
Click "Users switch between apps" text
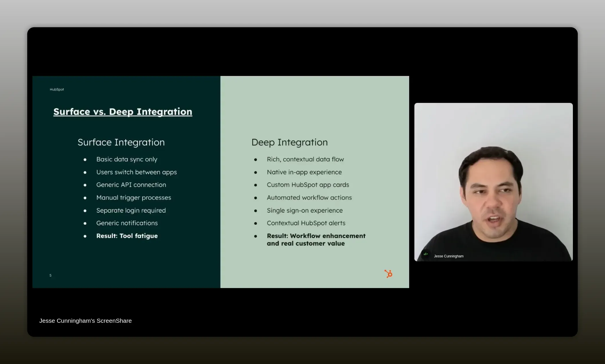coord(136,172)
